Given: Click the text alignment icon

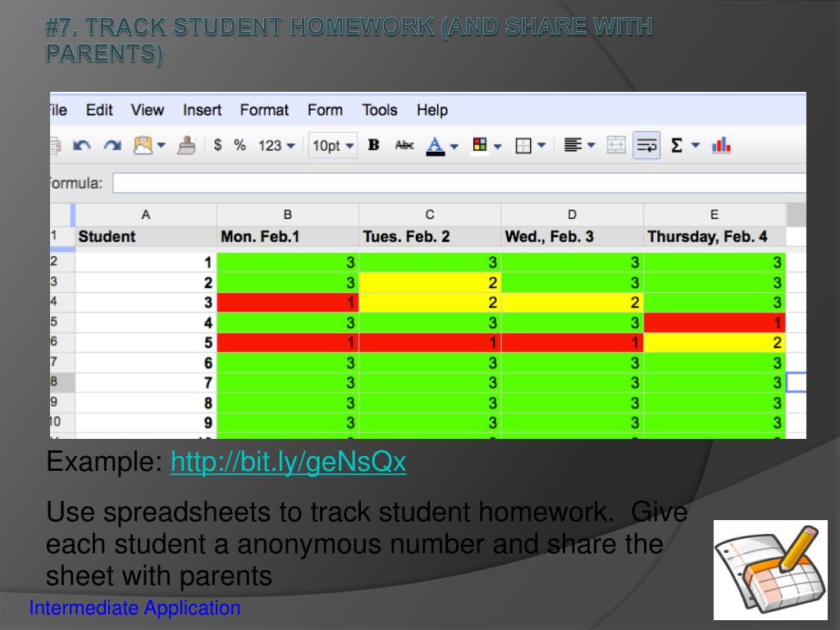Looking at the screenshot, I should (573, 144).
